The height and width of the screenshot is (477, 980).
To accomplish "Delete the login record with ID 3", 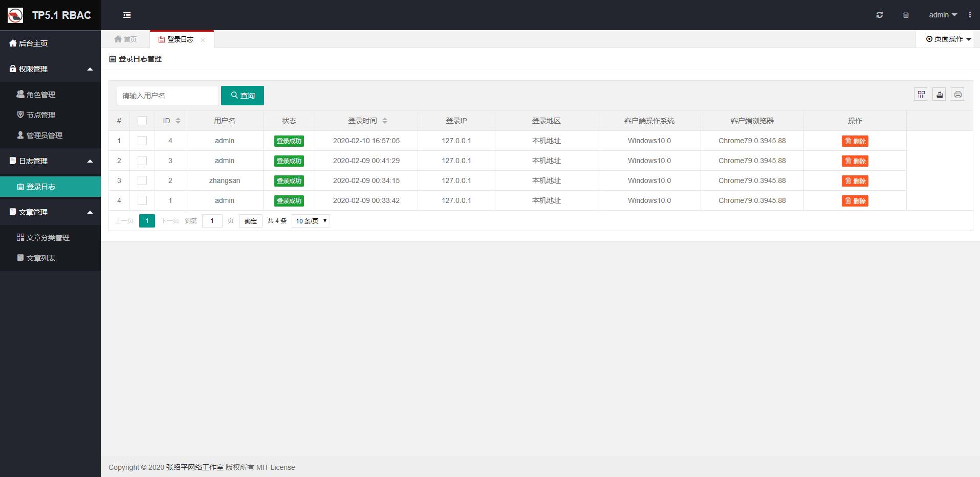I will tap(855, 161).
